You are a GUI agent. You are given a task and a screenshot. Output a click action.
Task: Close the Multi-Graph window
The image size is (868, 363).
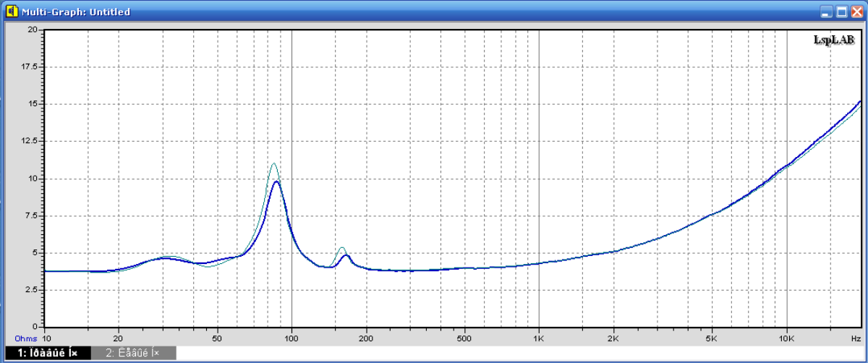856,12
